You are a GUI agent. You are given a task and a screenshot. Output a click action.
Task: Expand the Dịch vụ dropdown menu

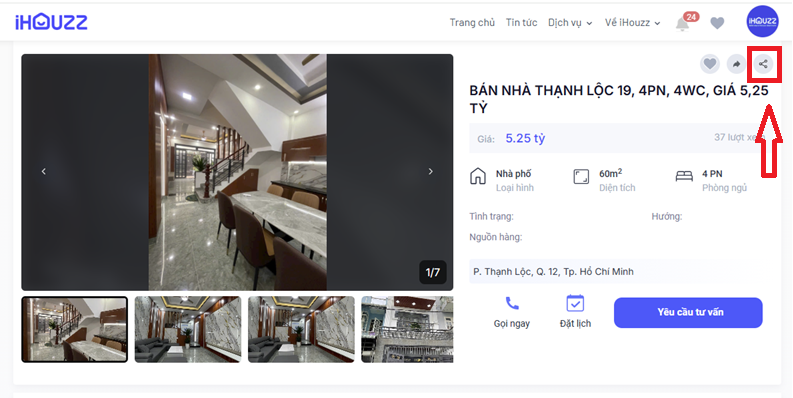570,23
